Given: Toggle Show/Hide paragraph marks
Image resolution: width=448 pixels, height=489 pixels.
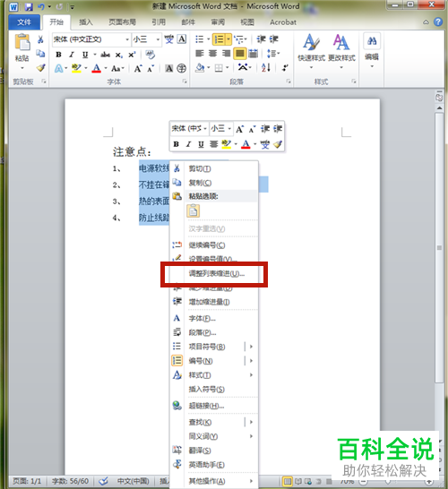Looking at the screenshot, I should point(285,68).
